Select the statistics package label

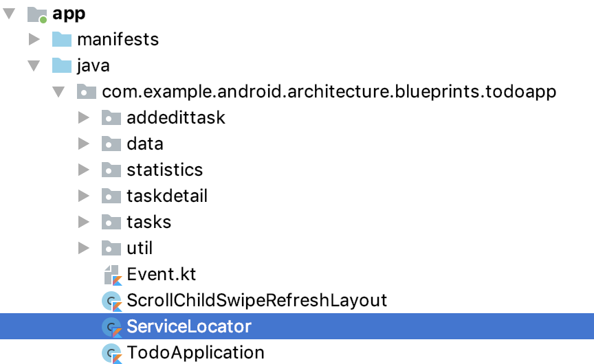coord(165,170)
